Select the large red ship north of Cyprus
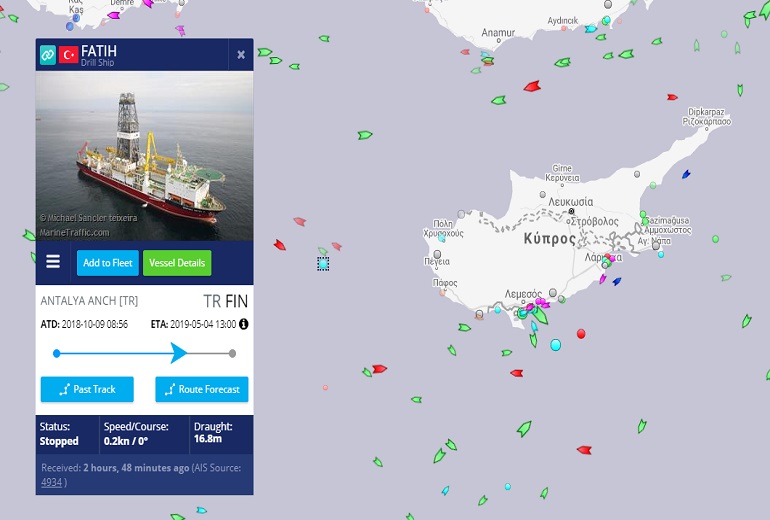This screenshot has width=770, height=520. (532, 87)
